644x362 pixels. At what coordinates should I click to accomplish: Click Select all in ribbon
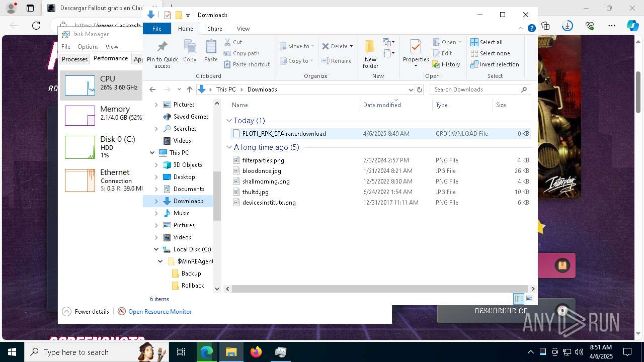[487, 42]
